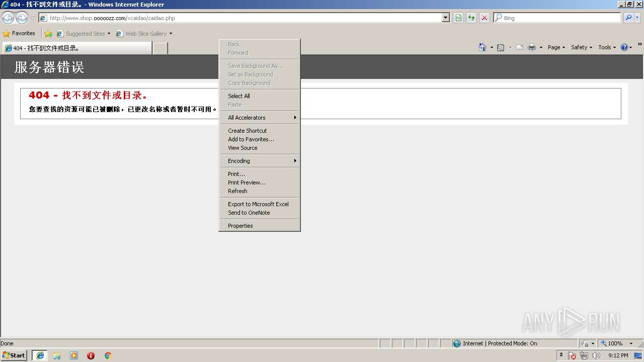Click Action Center flag tray icon
644x362 pixels.
[x=572, y=355]
